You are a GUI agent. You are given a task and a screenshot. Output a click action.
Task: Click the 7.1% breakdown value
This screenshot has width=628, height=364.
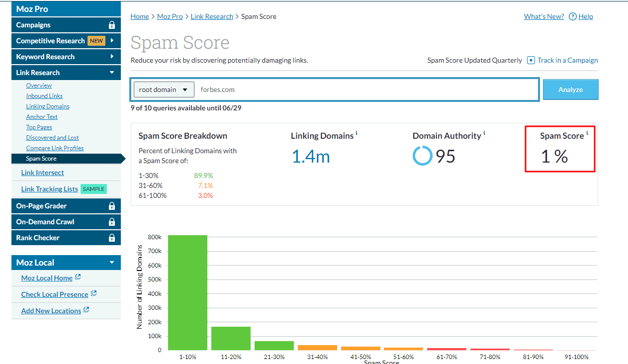[206, 185]
